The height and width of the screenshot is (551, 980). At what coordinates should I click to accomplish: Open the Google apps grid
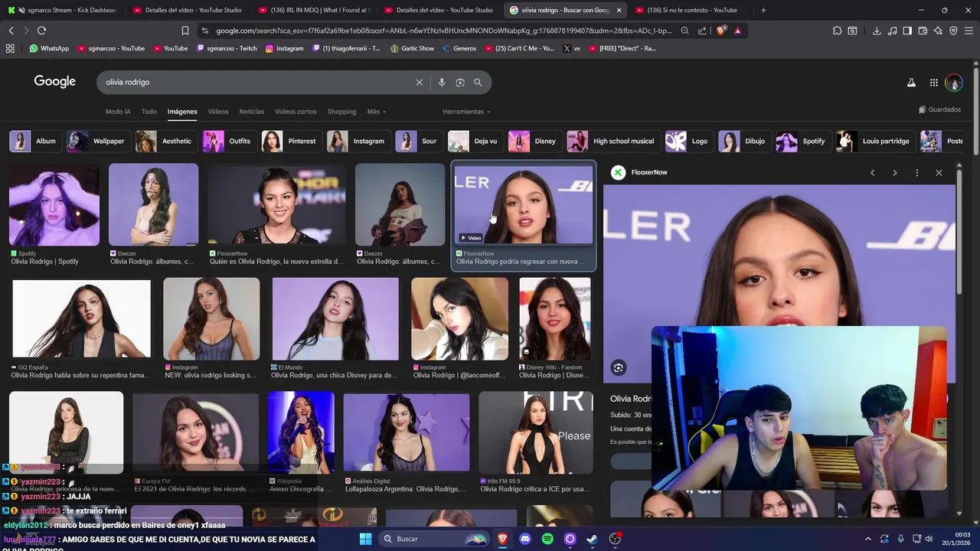coord(934,83)
